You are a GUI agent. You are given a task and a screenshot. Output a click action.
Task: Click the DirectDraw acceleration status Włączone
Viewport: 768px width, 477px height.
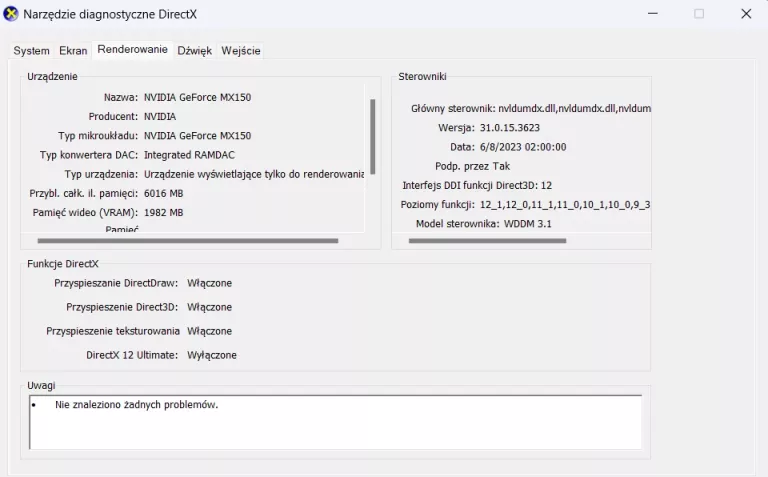click(x=209, y=283)
